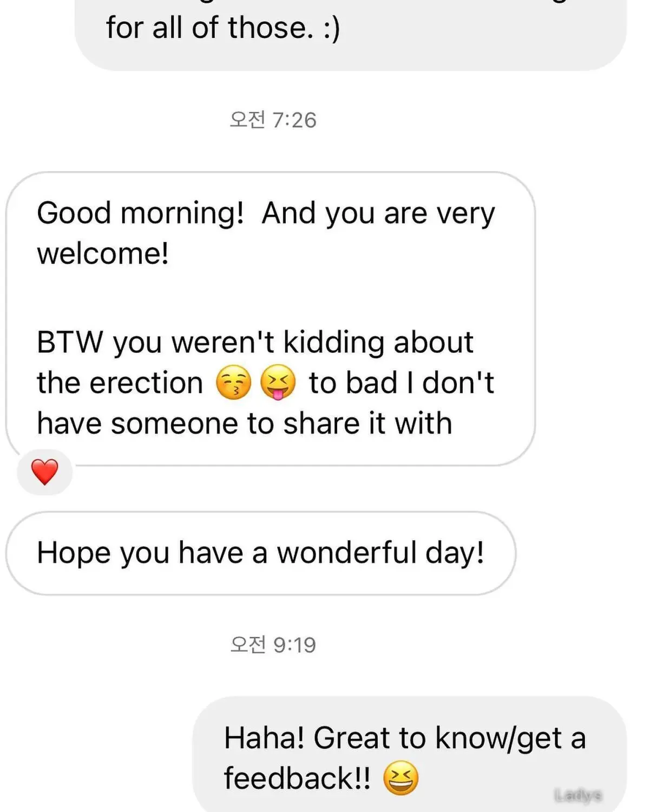Select the 오전 9:19 timestamp
The height and width of the screenshot is (812, 650).
click(273, 645)
